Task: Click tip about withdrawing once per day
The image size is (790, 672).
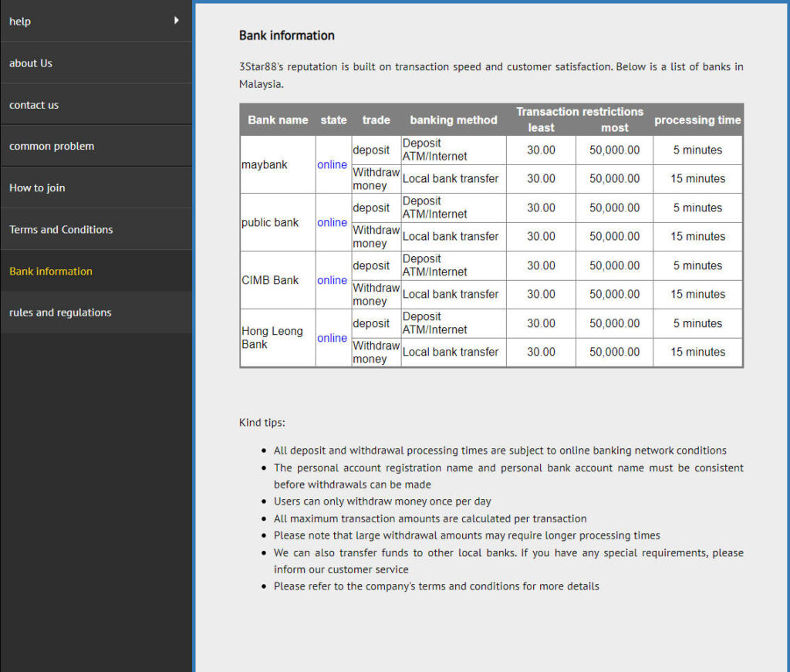Action: (x=383, y=501)
